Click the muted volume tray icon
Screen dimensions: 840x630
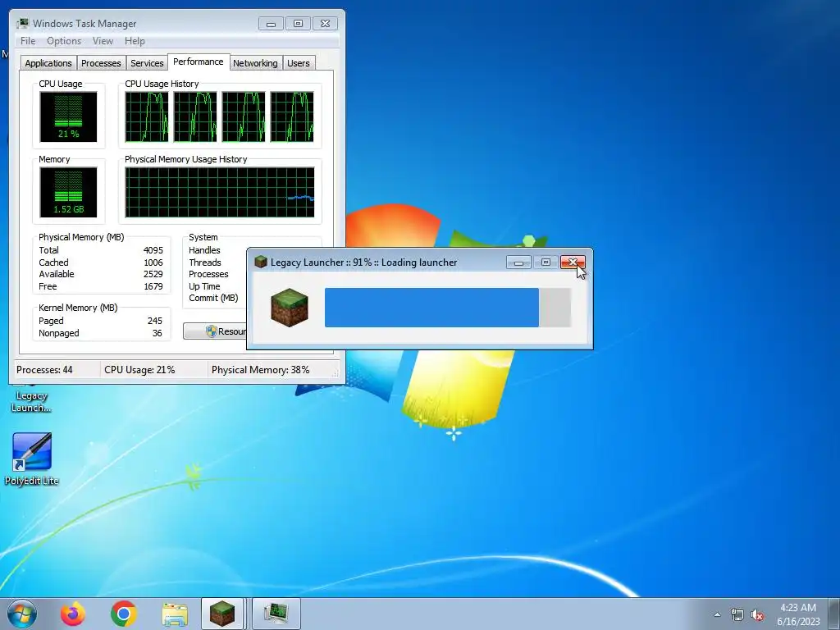(757, 615)
